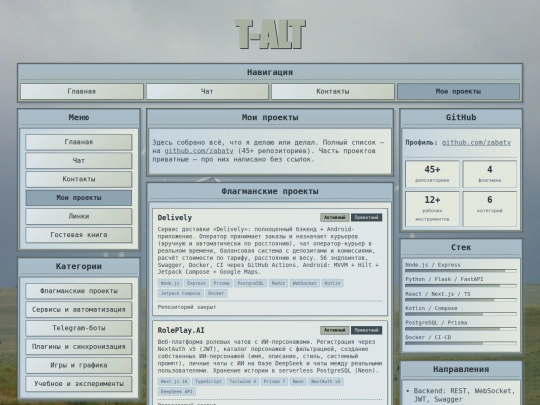Open Гостевая книга in the Меню sidebar

(79, 235)
